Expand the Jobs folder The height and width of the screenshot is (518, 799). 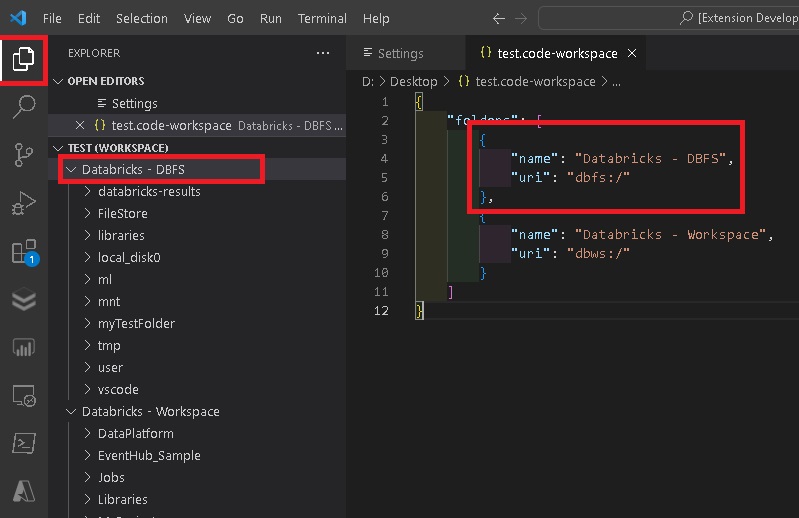click(x=88, y=477)
